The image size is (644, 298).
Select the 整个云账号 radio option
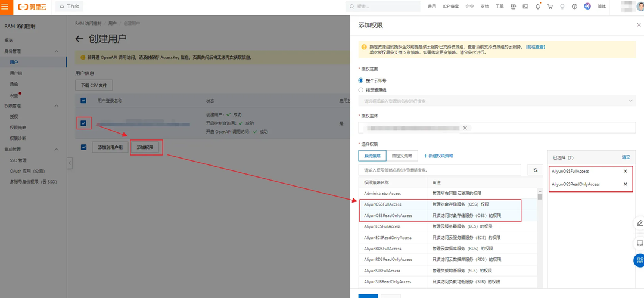[x=361, y=80]
